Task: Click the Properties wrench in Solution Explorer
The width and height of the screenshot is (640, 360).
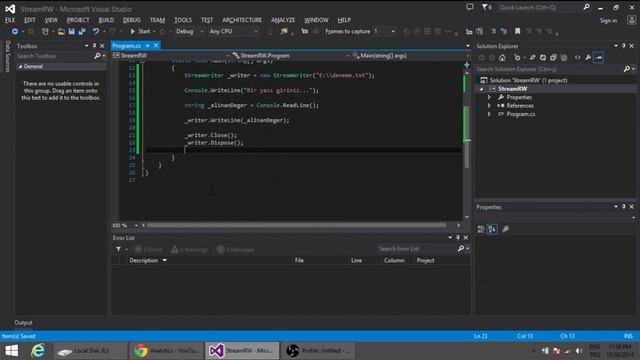Action: coord(588,58)
